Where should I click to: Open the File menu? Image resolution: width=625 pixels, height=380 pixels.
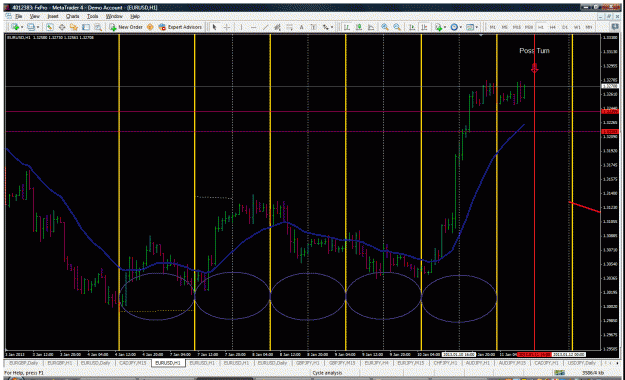pyautogui.click(x=18, y=16)
